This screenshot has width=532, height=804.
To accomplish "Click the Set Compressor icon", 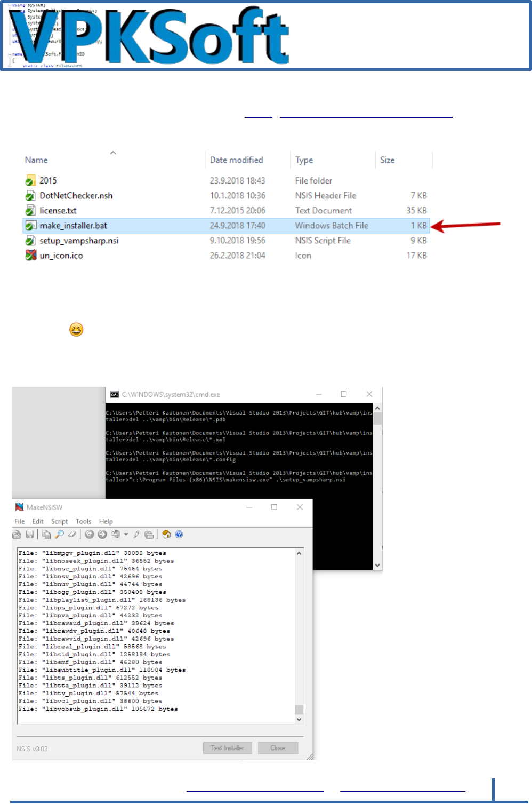I will point(116,534).
